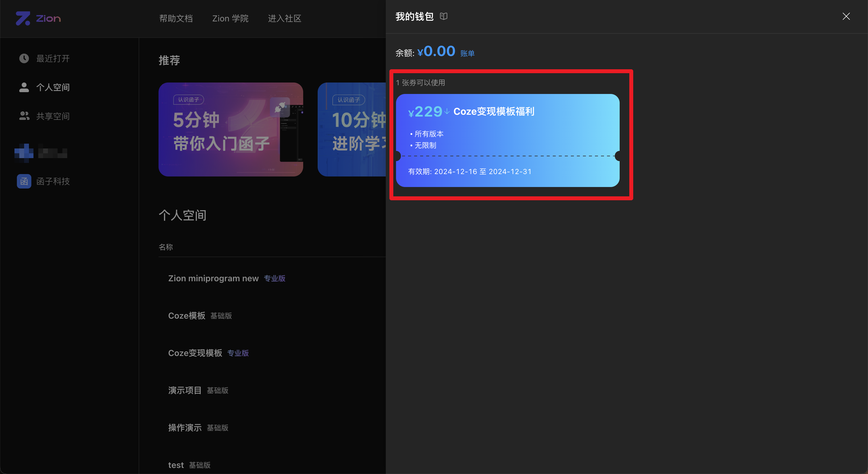Open the 10分钟进阶学习 tutorial card
This screenshot has width=868, height=474.
click(x=352, y=129)
